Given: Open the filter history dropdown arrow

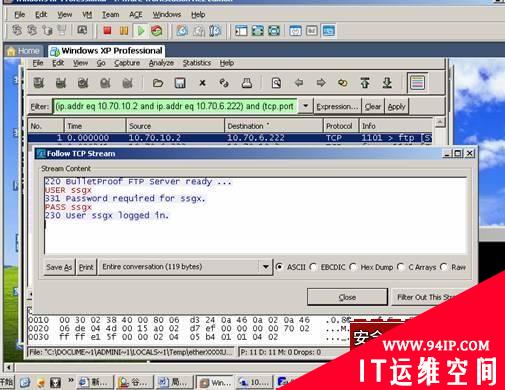Looking at the screenshot, I should pos(306,106).
